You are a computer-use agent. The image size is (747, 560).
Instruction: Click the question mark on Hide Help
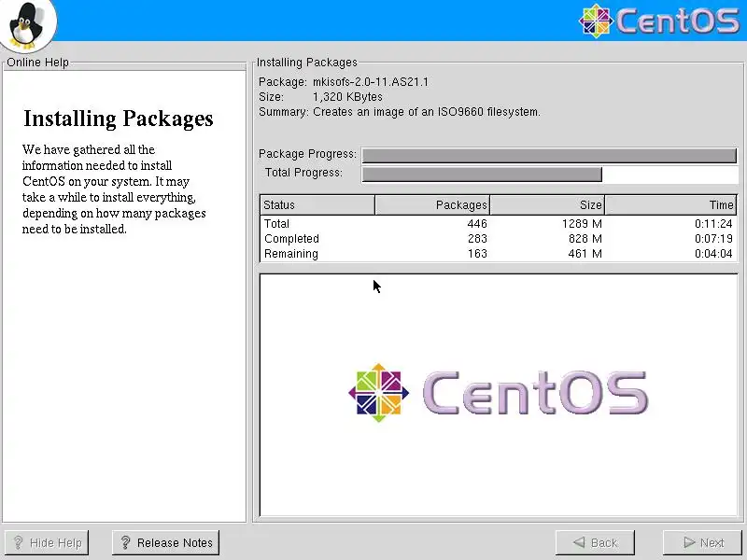18,542
